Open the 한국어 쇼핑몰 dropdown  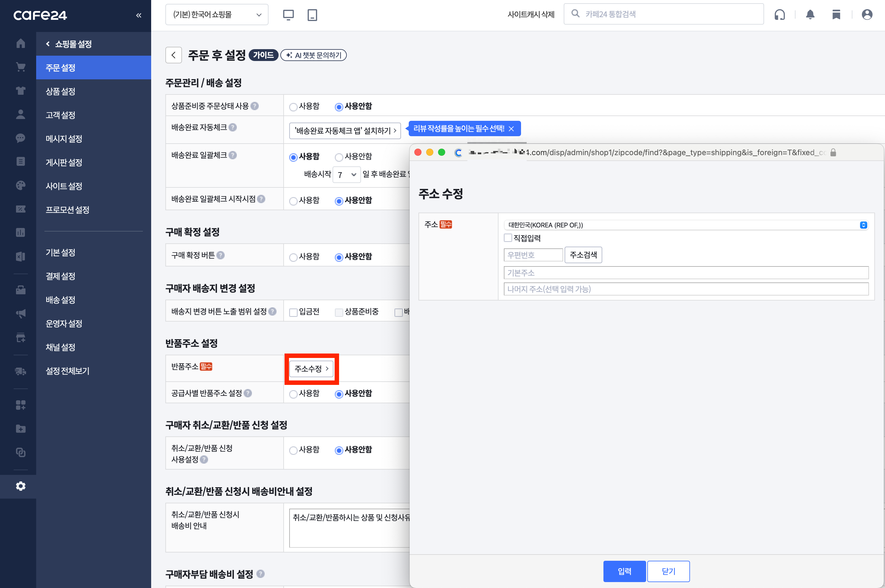(x=217, y=15)
